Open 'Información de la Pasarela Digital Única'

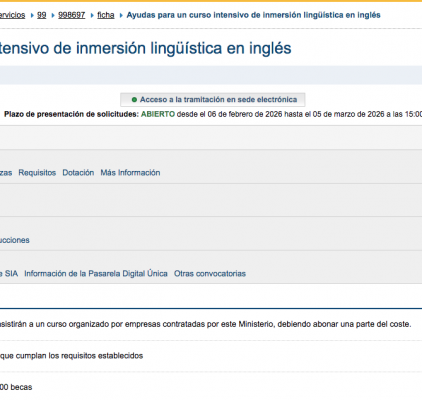(96, 274)
